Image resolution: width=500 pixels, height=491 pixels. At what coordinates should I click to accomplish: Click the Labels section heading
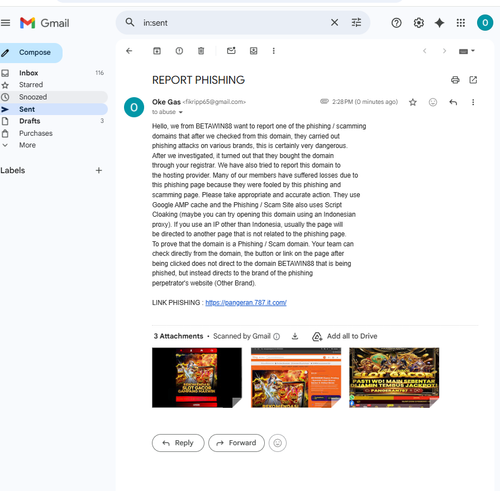(13, 170)
